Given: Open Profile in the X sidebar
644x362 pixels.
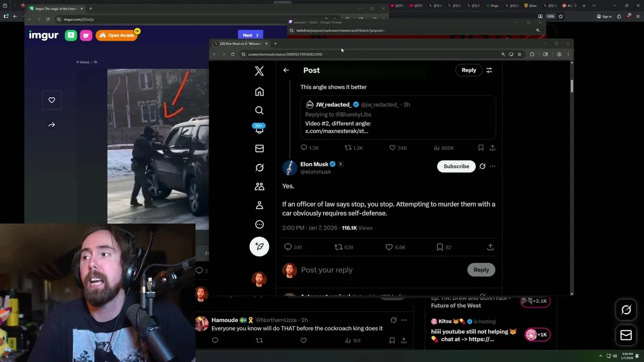Looking at the screenshot, I should click(x=259, y=206).
